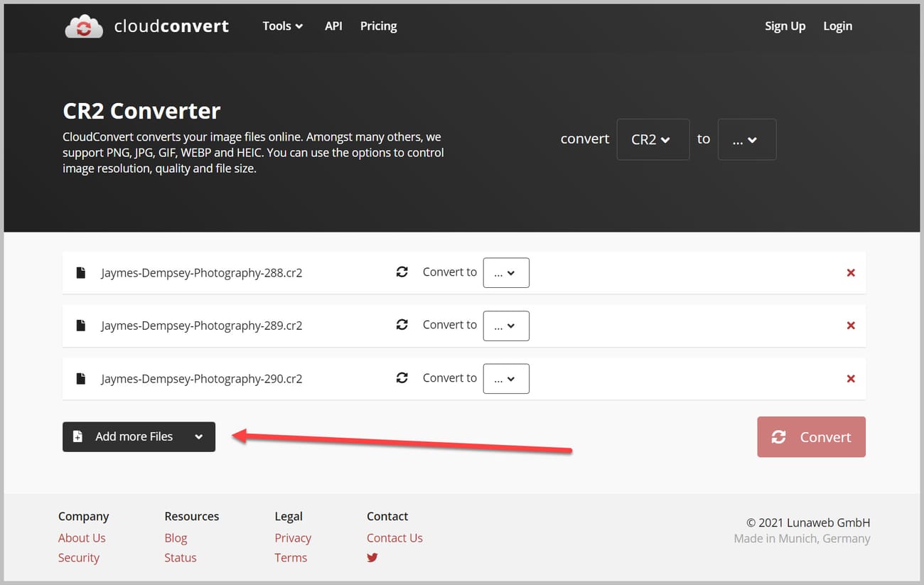The width and height of the screenshot is (924, 585).
Task: Open the target format dropdown next to 'to'
Action: [x=746, y=139]
